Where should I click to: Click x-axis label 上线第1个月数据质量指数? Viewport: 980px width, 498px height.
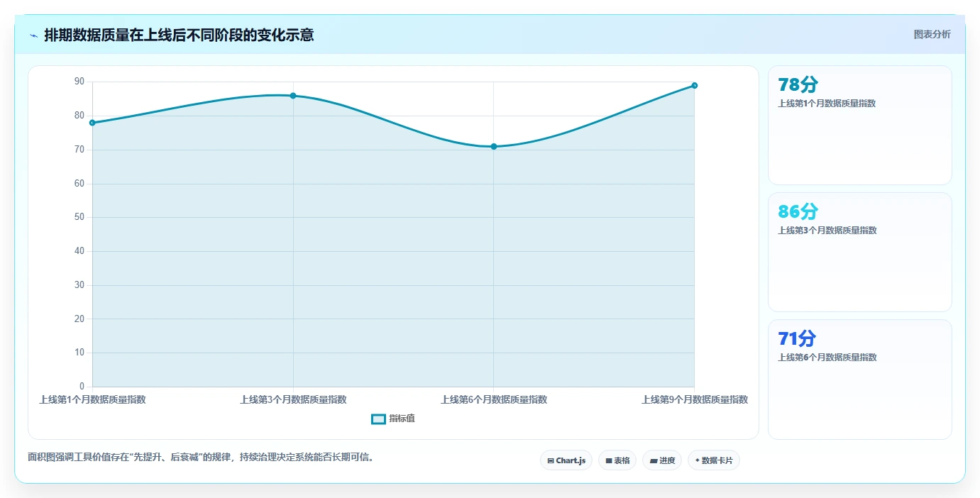point(92,400)
